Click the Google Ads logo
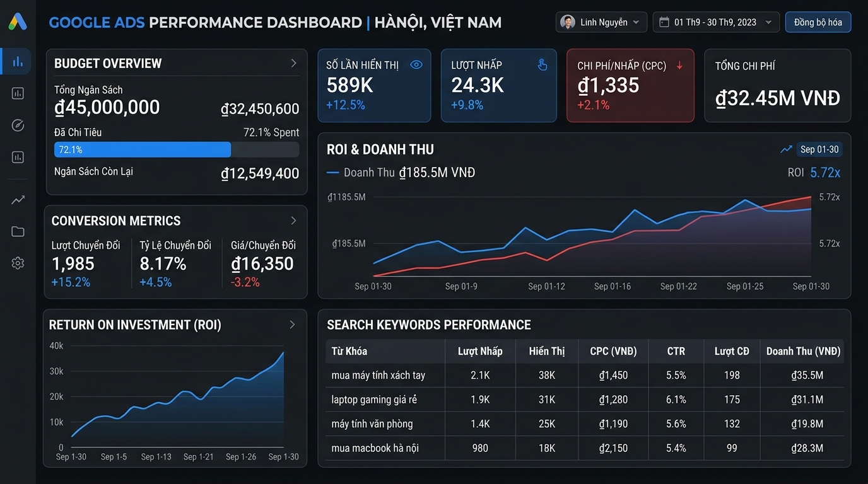Viewport: 868px width, 484px height. point(18,21)
